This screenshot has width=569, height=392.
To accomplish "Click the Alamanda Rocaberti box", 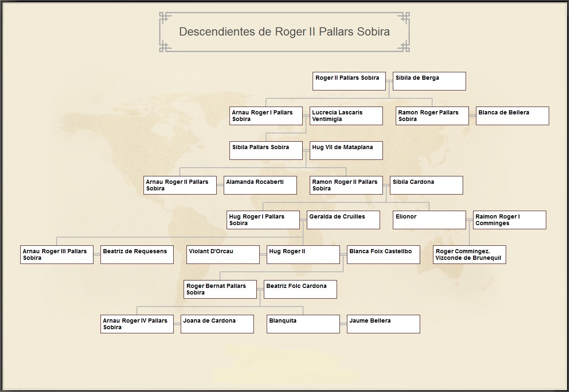I will point(260,185).
